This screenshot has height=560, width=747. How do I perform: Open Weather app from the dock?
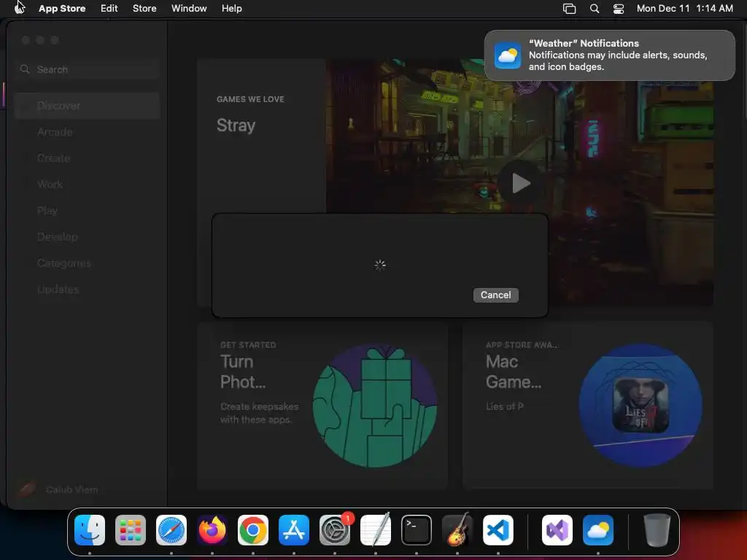[598, 530]
